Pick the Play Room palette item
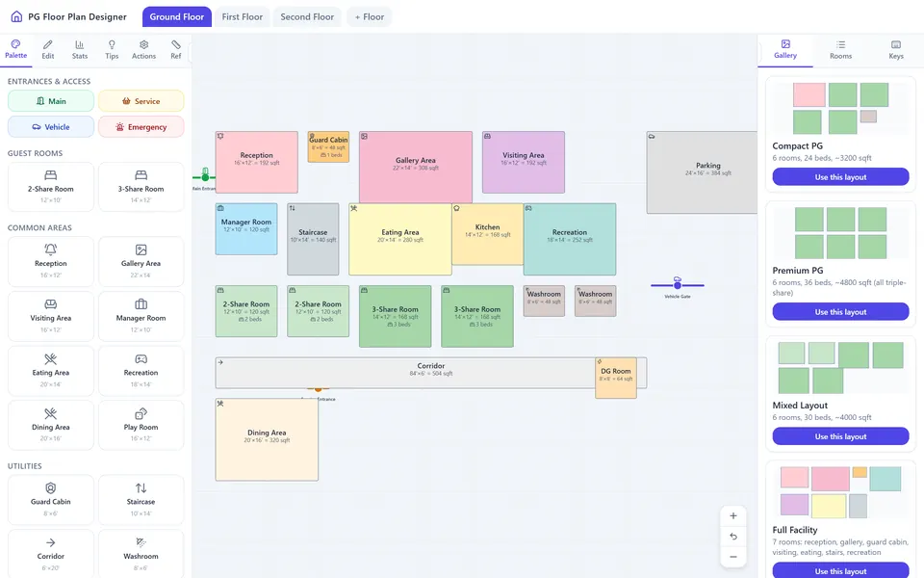 (x=141, y=425)
